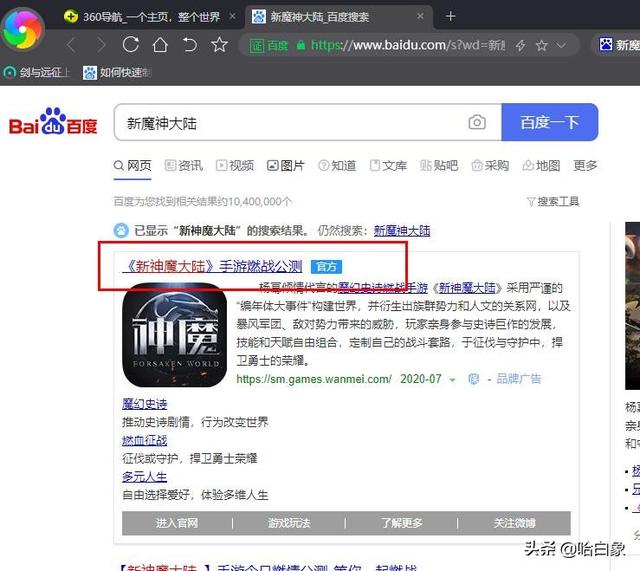The width and height of the screenshot is (640, 571).
Task: Open a new tab with the plus button
Action: point(450,16)
